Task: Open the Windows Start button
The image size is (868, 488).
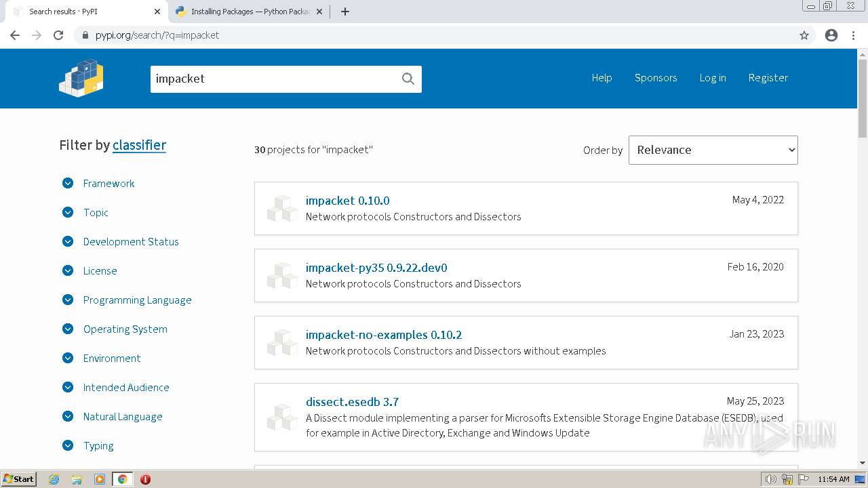Action: (18, 479)
